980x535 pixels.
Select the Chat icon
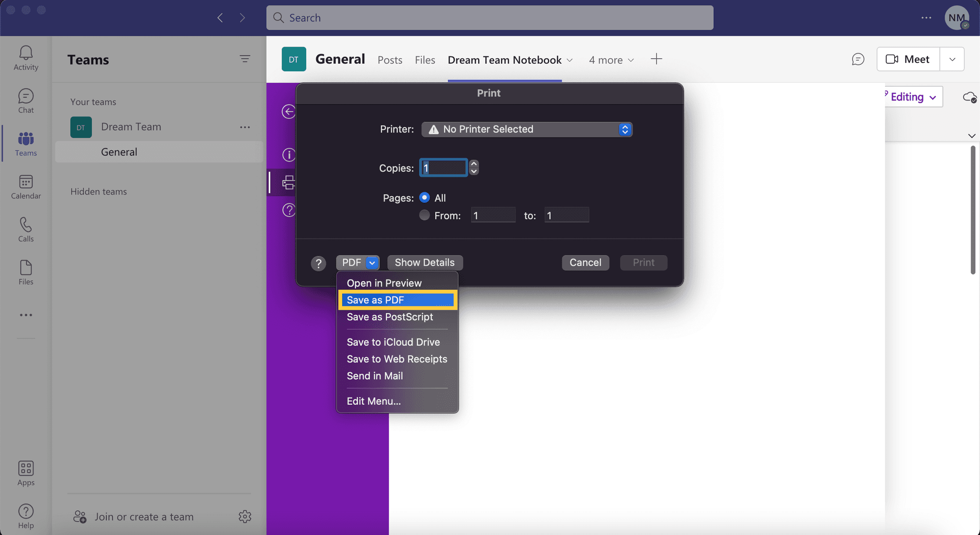click(26, 100)
